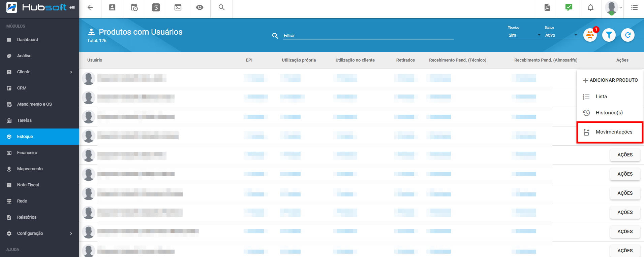The width and height of the screenshot is (644, 257).
Task: Open the CRM module
Action: click(39, 88)
